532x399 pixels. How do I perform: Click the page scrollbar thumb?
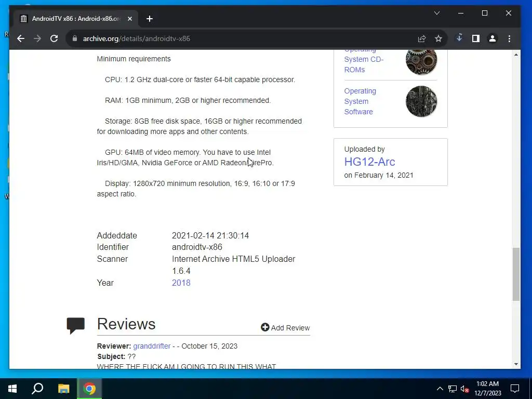coord(516,274)
